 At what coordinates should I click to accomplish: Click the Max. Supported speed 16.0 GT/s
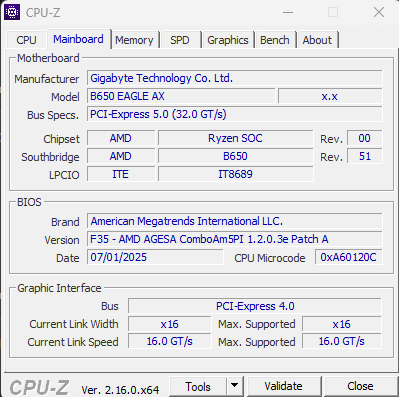pyautogui.click(x=342, y=341)
